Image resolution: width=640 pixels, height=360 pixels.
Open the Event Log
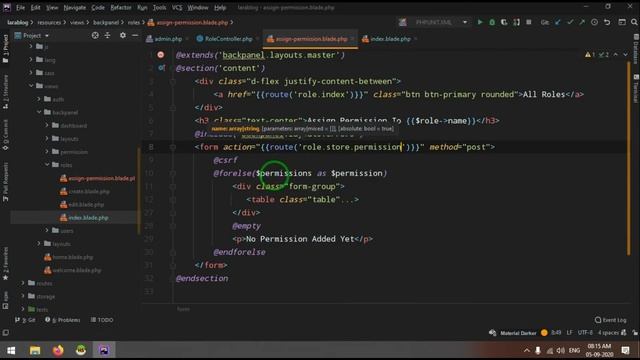(610, 320)
